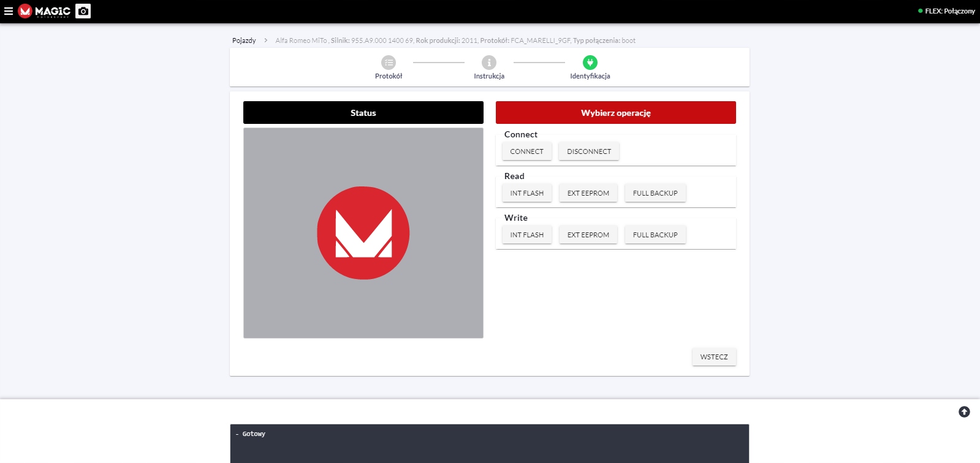Click the Status panel logo image
Image resolution: width=980 pixels, height=463 pixels.
coord(363,233)
